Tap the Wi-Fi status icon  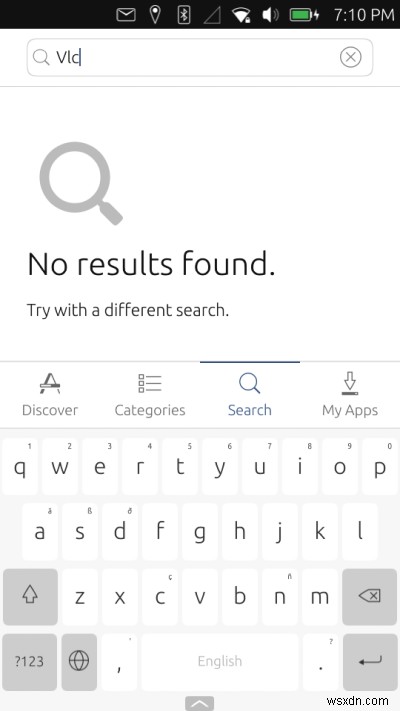click(x=241, y=15)
